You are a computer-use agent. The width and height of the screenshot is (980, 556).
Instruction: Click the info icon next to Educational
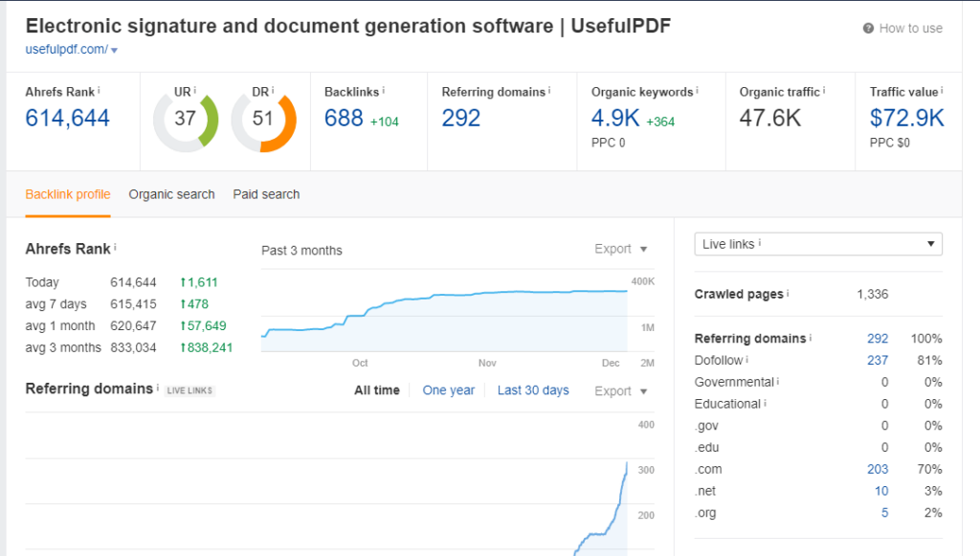pos(765,403)
